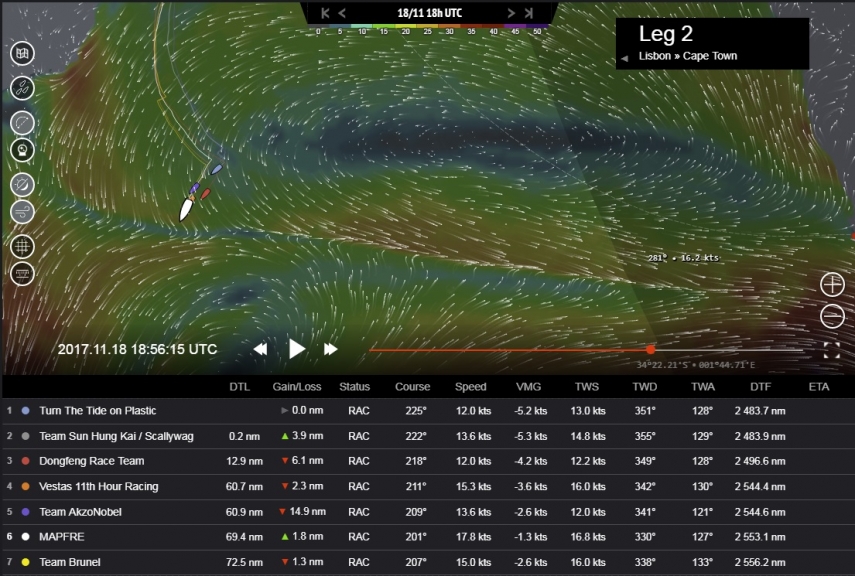Click MAPFRE's 69.4 nm DTL value

coord(244,537)
